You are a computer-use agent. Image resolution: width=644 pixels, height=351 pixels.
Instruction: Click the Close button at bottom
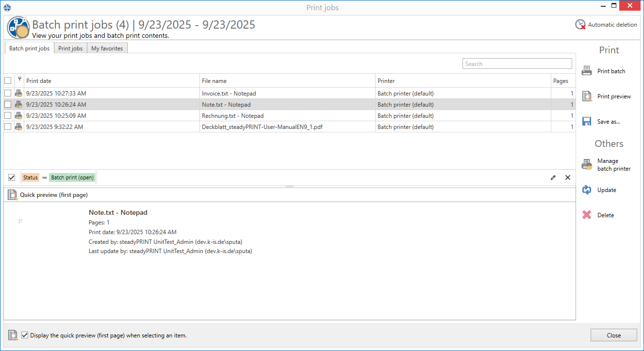613,335
